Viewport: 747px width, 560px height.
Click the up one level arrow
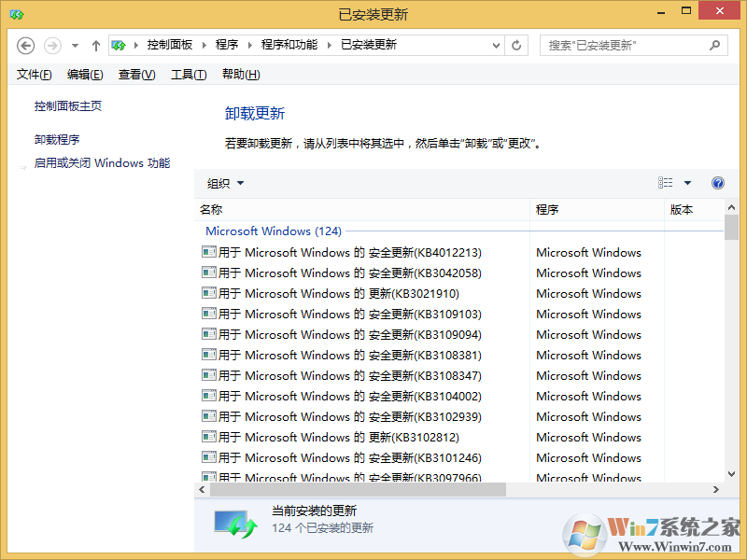pos(95,45)
